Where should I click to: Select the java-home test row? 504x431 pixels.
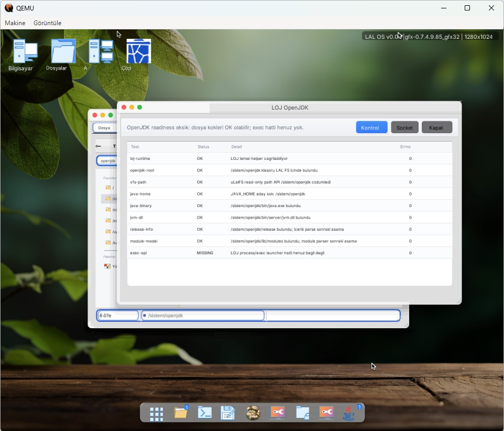(x=289, y=194)
